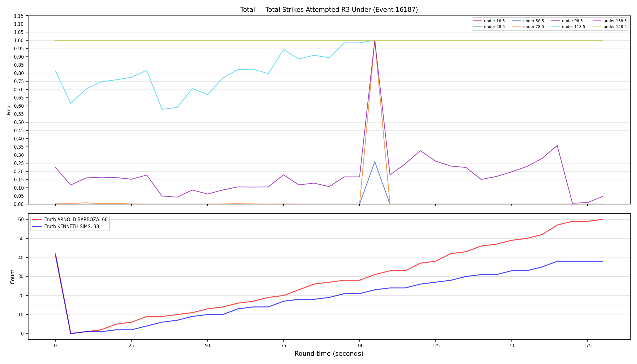Click the 1.15 tick on Prob axis
The image size is (637, 364).
click(19, 16)
